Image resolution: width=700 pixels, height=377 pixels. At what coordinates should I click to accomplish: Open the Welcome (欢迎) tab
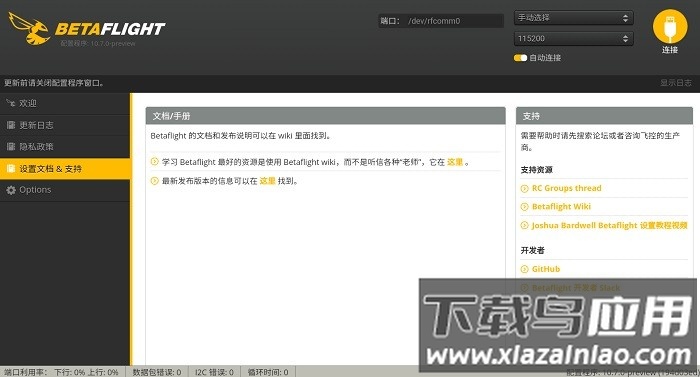65,103
